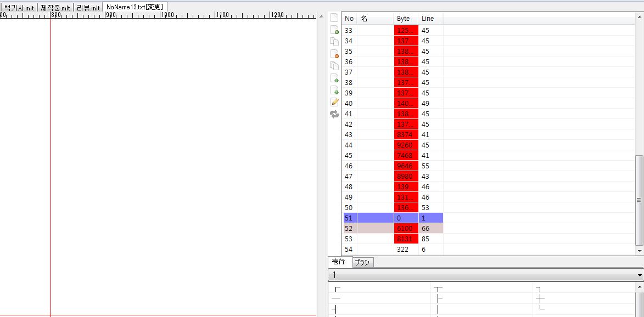The width and height of the screenshot is (644, 317).
Task: Open the dropdown showing value 1
Action: click(x=640, y=275)
